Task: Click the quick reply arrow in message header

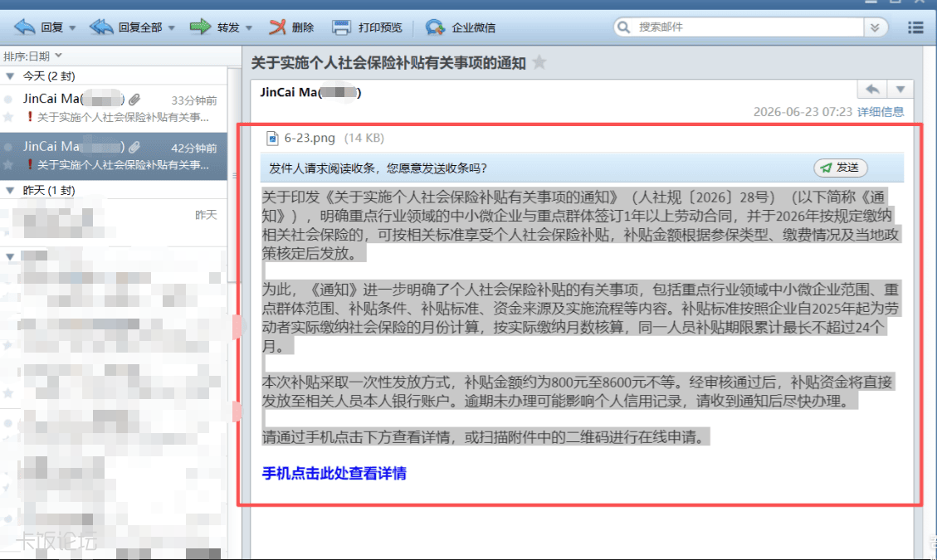Action: point(872,90)
